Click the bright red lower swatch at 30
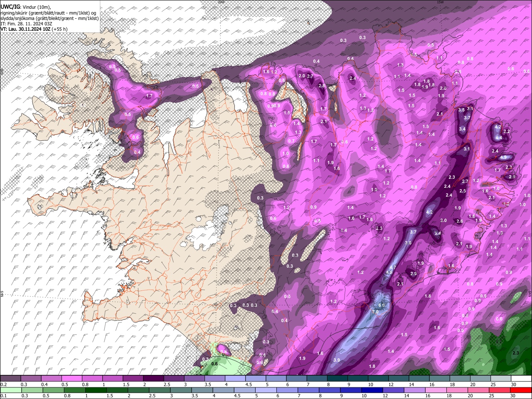Viewport: 532px width, 399px height. click(x=521, y=390)
